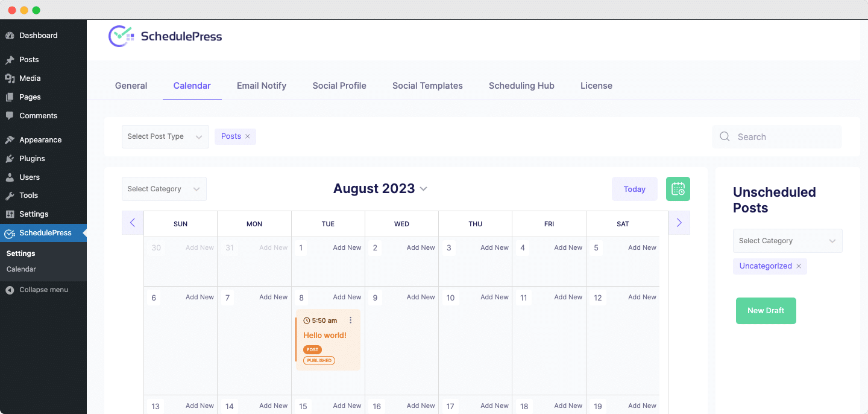868x414 pixels.
Task: Go to previous month with left arrow
Action: tap(133, 223)
